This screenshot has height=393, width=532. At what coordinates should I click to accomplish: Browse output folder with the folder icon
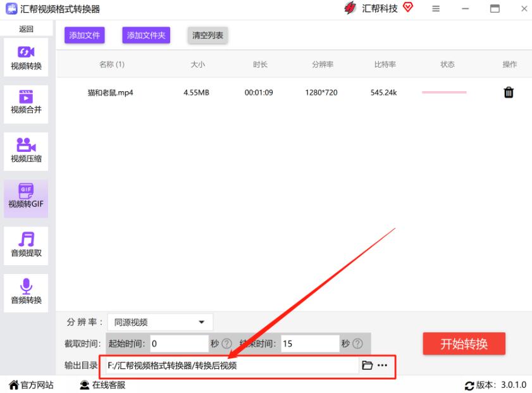pyautogui.click(x=367, y=365)
